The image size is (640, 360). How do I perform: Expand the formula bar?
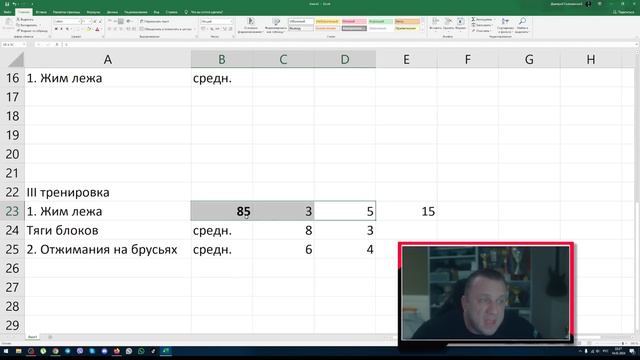[637, 44]
